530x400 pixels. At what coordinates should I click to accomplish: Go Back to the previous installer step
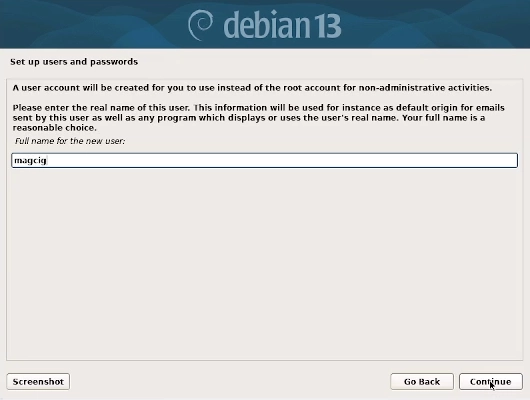(x=422, y=381)
